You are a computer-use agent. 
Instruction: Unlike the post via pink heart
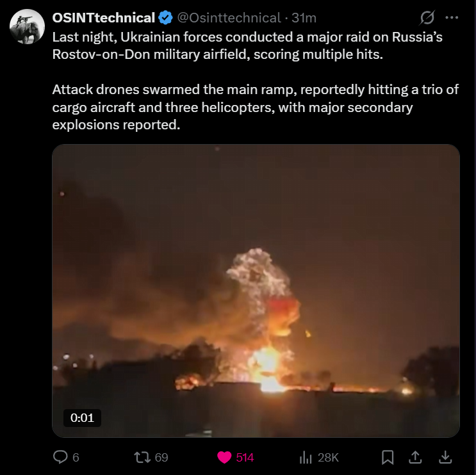[224, 458]
